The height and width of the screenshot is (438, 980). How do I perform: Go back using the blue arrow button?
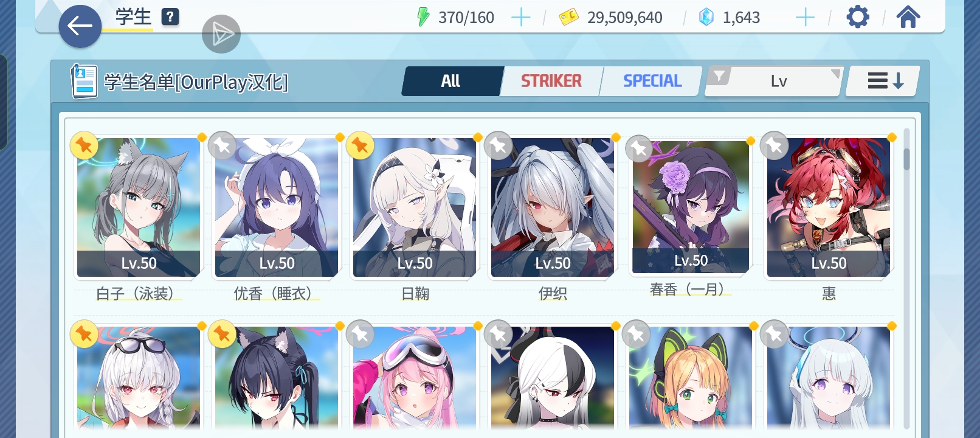coord(80,26)
